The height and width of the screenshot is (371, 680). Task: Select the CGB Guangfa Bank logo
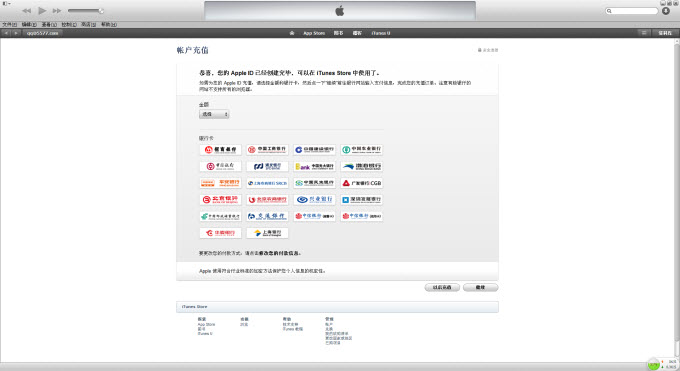tap(362, 183)
